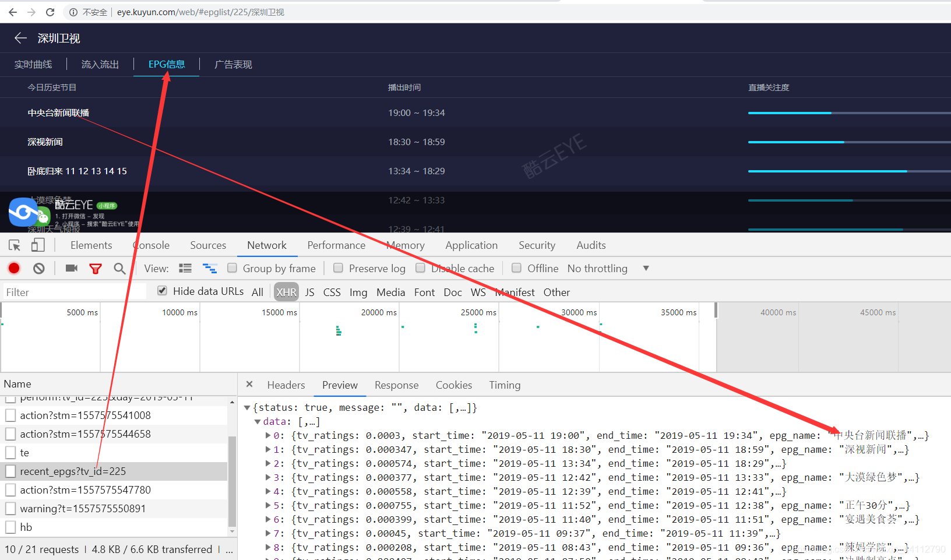This screenshot has height=560, width=951.
Task: Expand data item 0 中央台新闻联播
Action: click(x=268, y=435)
